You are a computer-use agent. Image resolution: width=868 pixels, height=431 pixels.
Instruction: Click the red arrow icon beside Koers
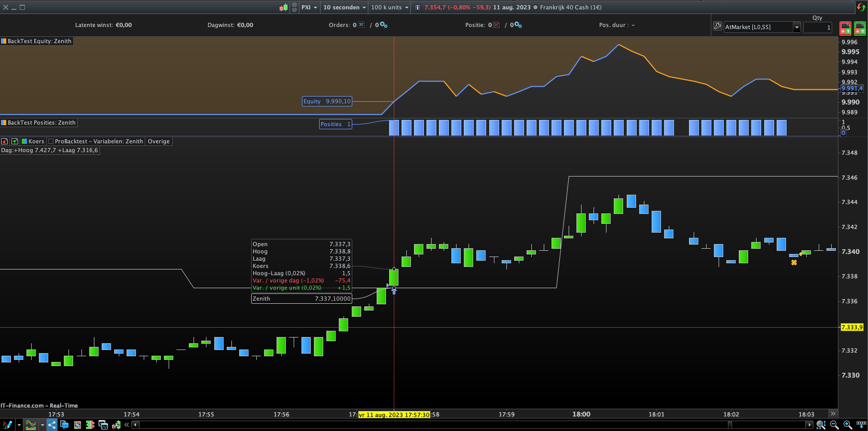(x=5, y=141)
